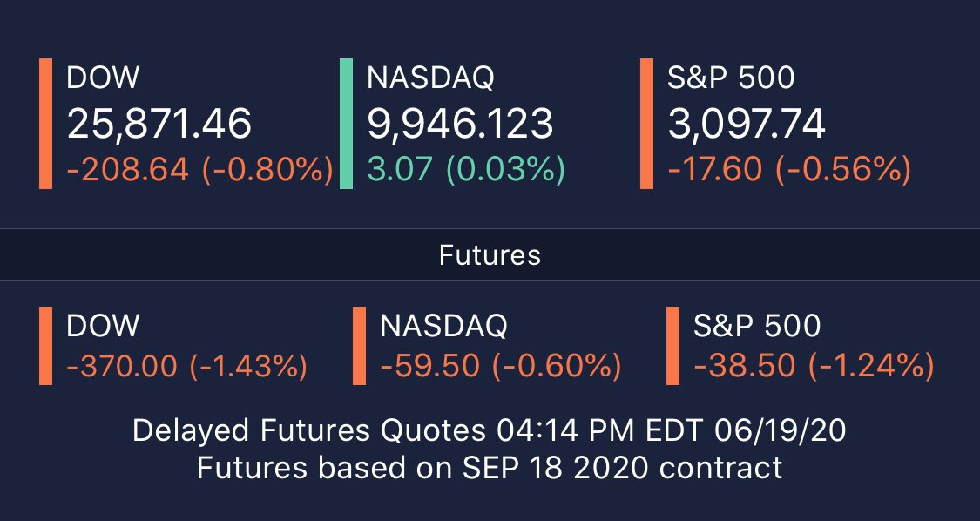This screenshot has width=980, height=521.
Task: Click the Delayed Futures Quotes timestamp text
Action: pos(490,431)
